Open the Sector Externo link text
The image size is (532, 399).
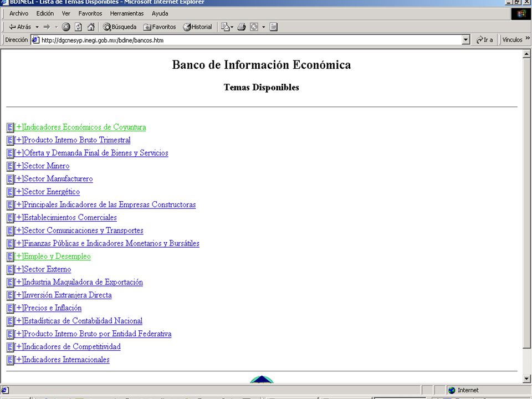(x=48, y=269)
